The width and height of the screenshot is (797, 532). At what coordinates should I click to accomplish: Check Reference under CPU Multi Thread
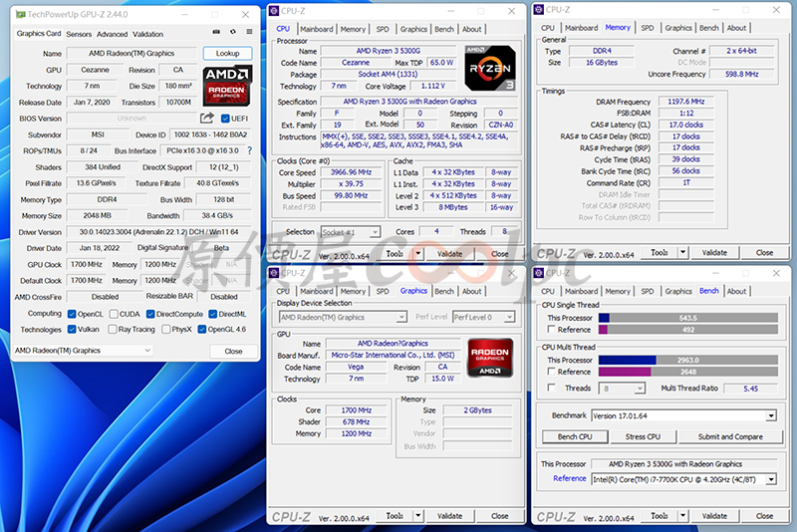coord(551,372)
